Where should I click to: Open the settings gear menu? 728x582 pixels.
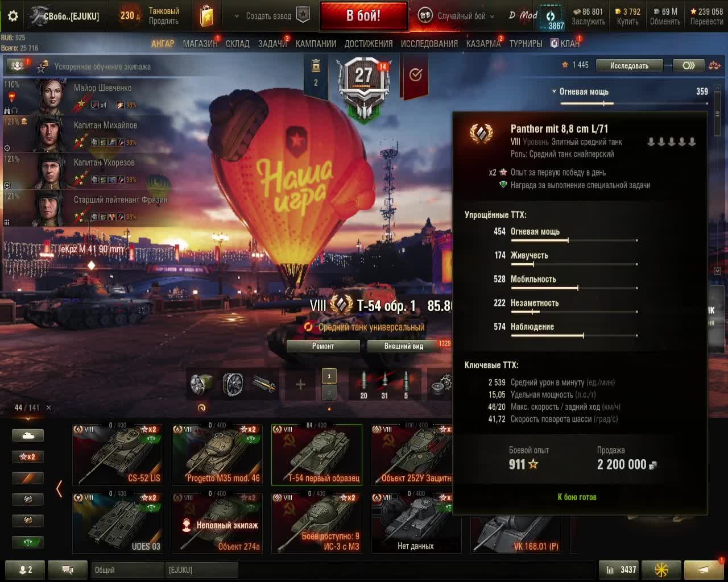13,16
